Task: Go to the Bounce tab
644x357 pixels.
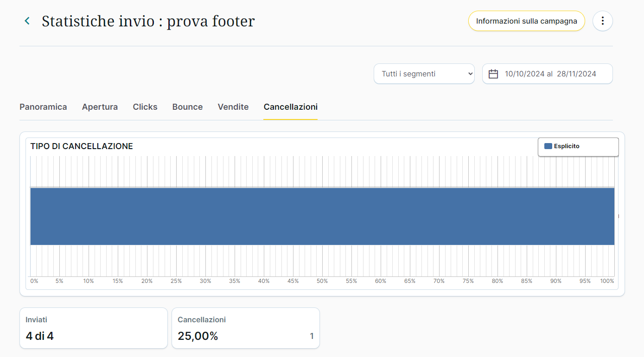Action: tap(187, 107)
